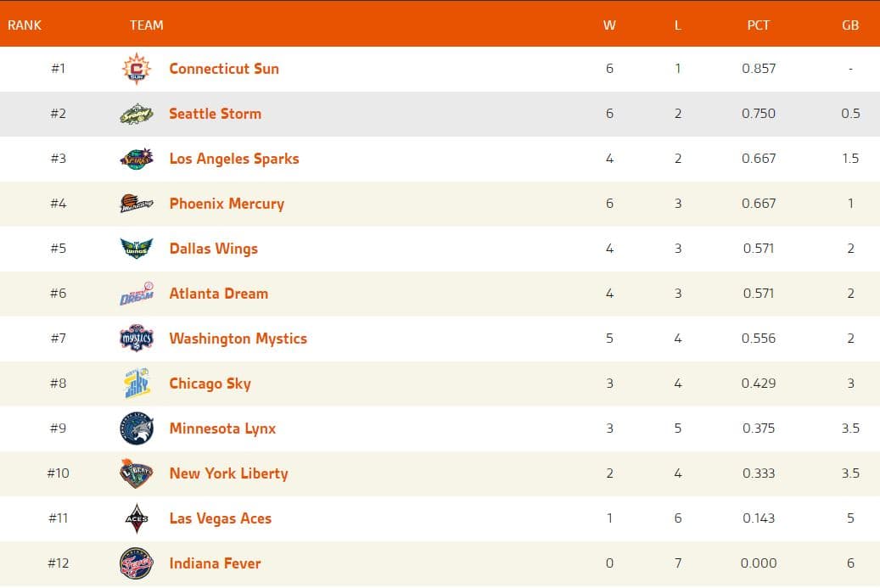Click the Dallas Wings logo

tap(137, 249)
